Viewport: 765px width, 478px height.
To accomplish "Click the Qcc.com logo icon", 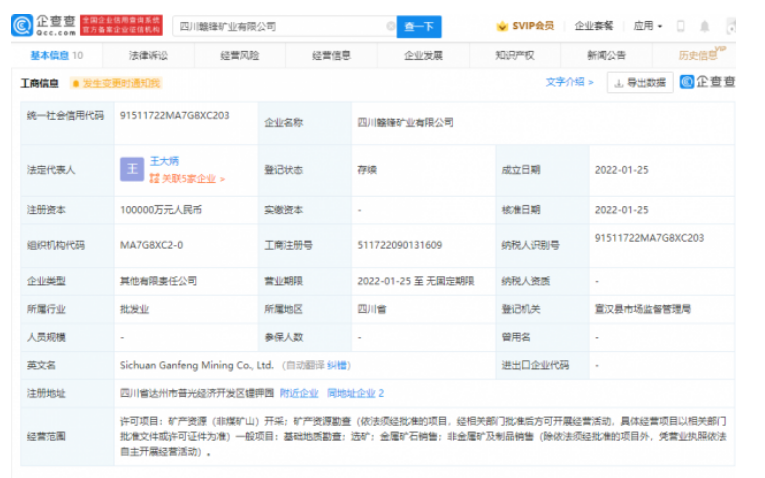I will pos(22,25).
